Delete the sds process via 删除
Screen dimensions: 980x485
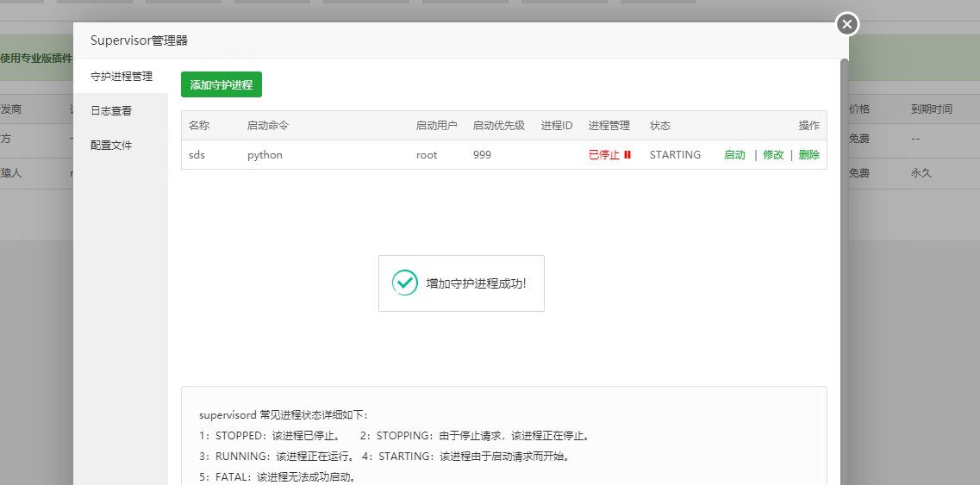[808, 155]
